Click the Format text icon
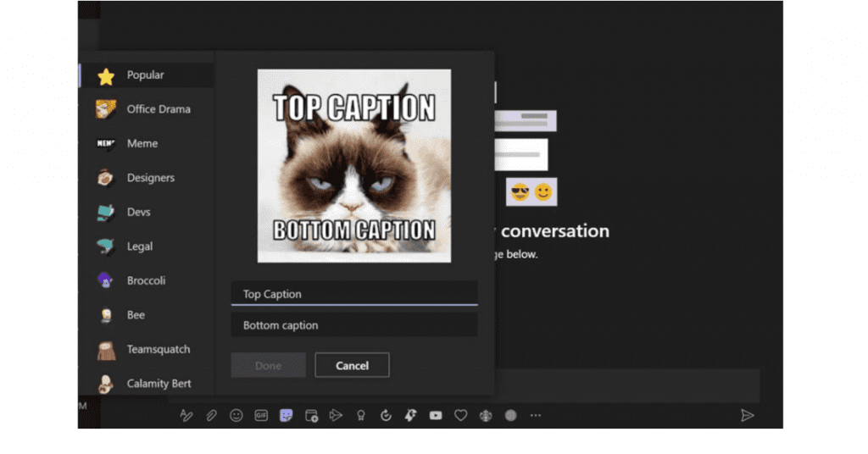 pos(186,415)
